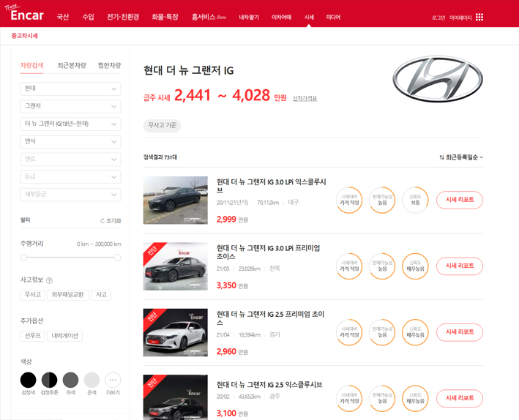The height and width of the screenshot is (420, 519).
Task: Switch to the 찜한차량 tab
Action: 109,65
